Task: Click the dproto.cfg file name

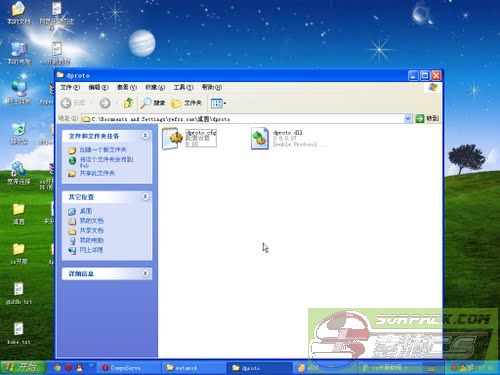Action: tap(201, 133)
